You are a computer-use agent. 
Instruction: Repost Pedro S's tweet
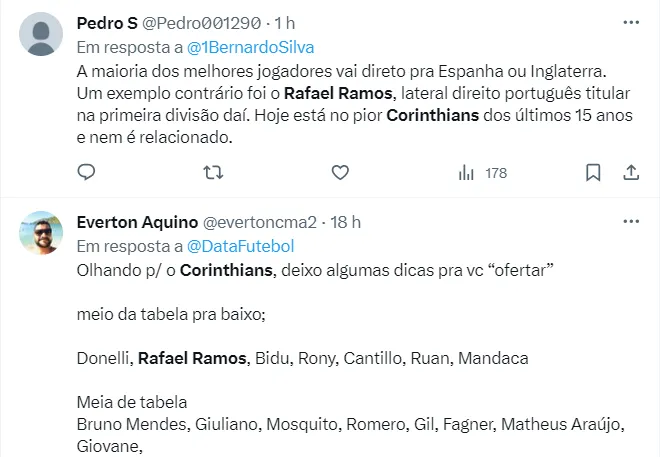click(213, 173)
